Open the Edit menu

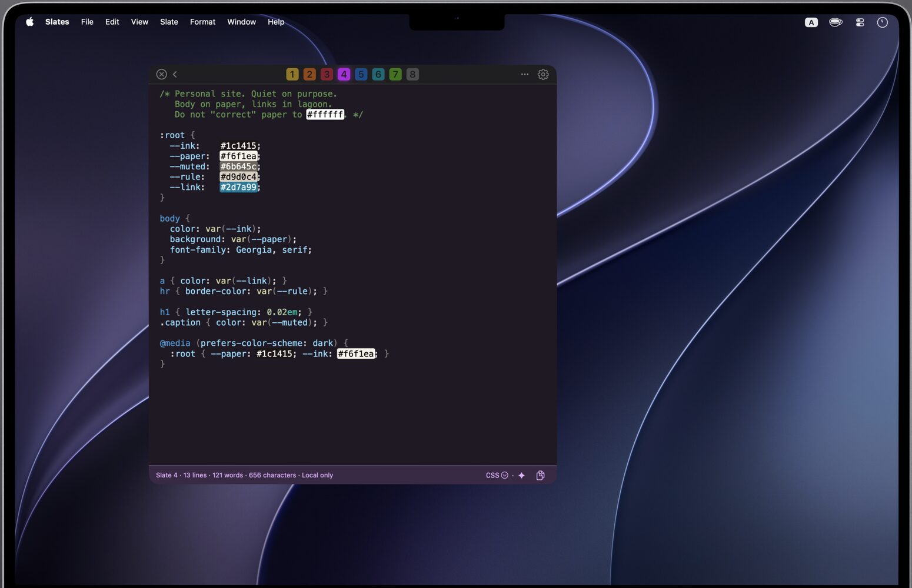tap(112, 22)
